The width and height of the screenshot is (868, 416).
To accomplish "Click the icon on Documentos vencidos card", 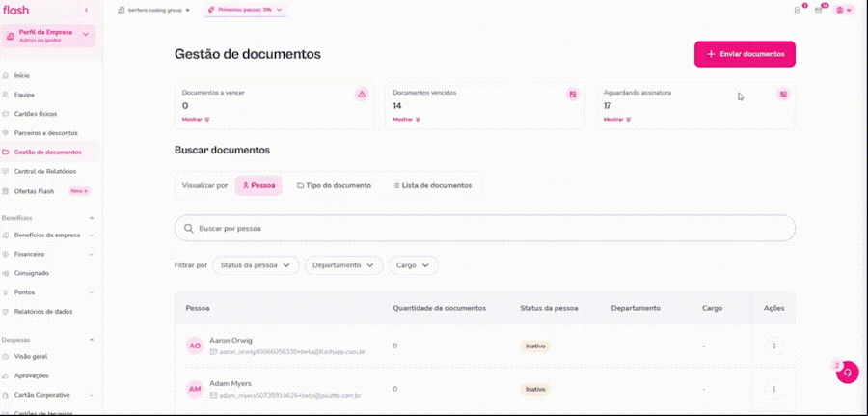I will [x=573, y=95].
